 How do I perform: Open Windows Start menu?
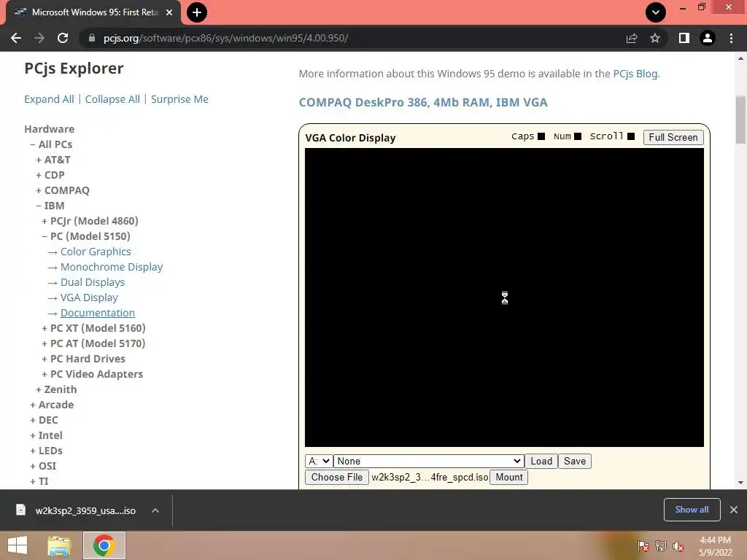[x=18, y=545]
